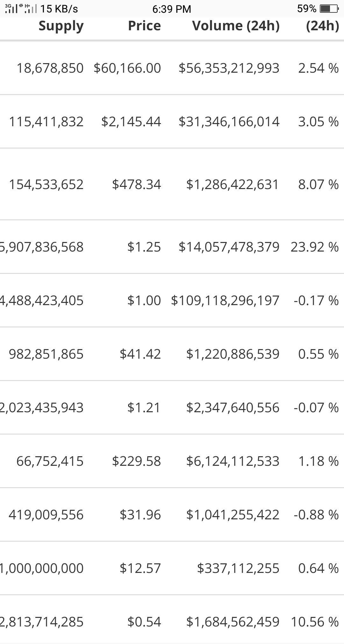Viewport: 344px width, 644px height.
Task: Tap the battery icon in status bar
Action: (x=329, y=9)
